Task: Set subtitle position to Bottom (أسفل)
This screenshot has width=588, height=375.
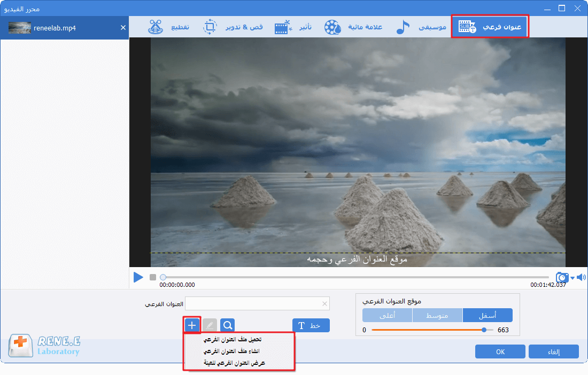Action: click(488, 315)
